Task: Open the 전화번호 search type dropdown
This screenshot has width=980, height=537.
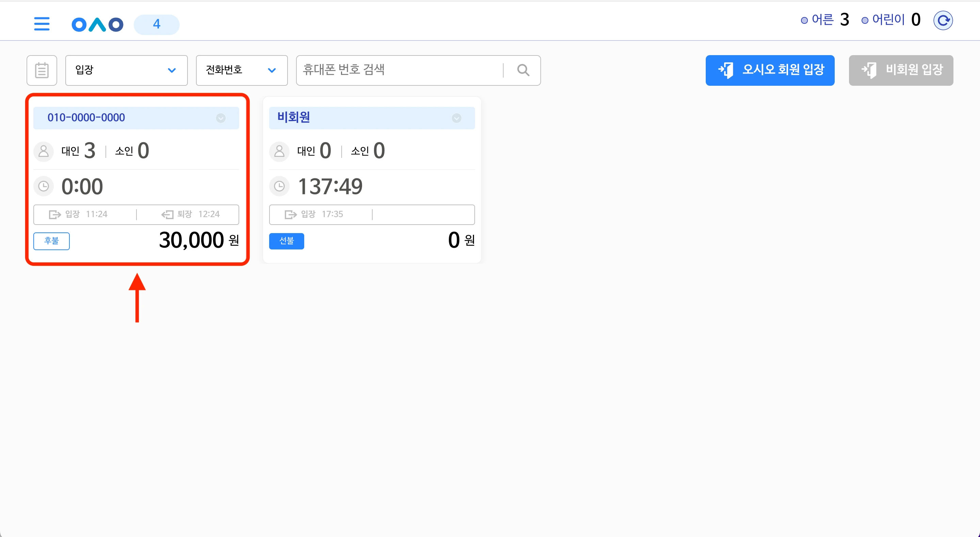Action: 242,70
